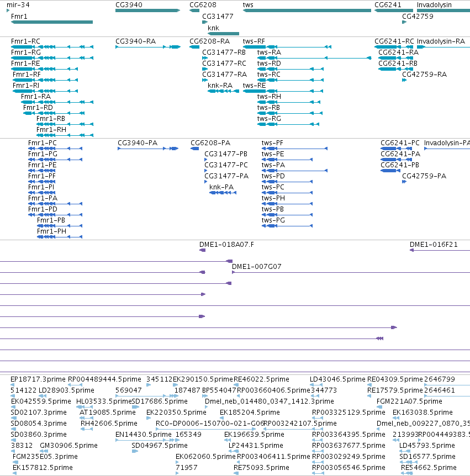Select the DME1-007G07 clone label

pyautogui.click(x=257, y=267)
